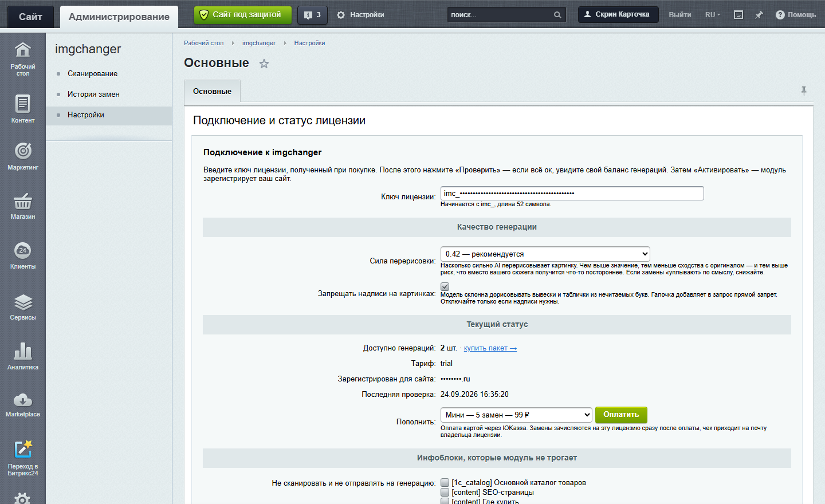Click the Переход в Битрикс24 icon

pos(23,449)
